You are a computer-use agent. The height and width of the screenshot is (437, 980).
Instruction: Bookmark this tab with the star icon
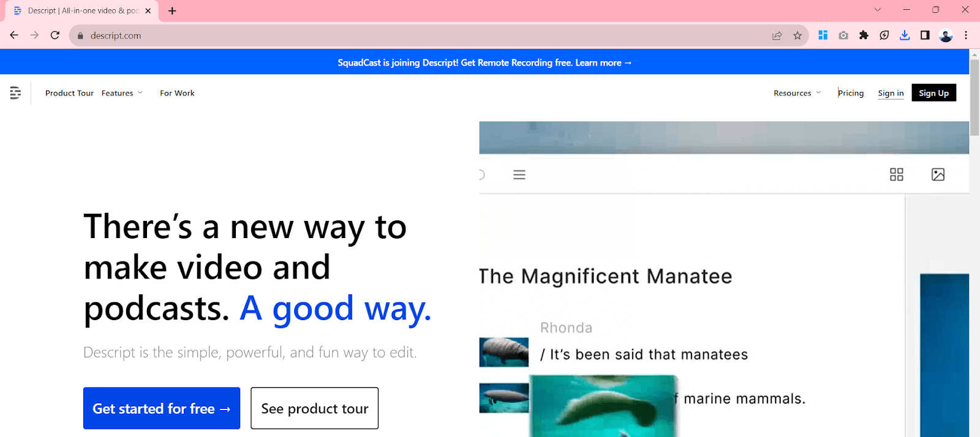pyautogui.click(x=797, y=35)
